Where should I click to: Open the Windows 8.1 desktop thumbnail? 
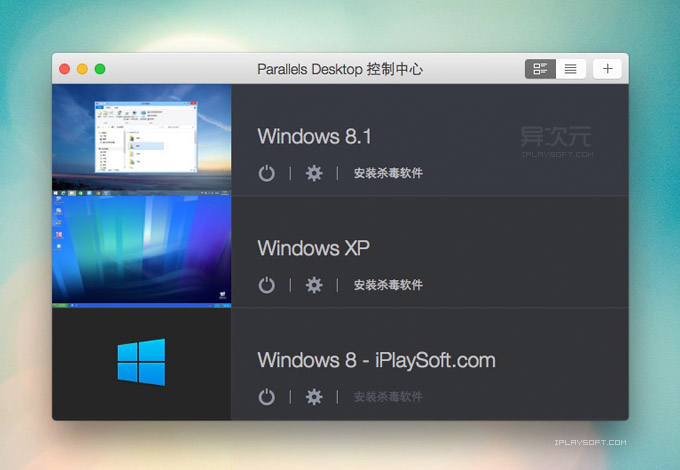pyautogui.click(x=141, y=140)
